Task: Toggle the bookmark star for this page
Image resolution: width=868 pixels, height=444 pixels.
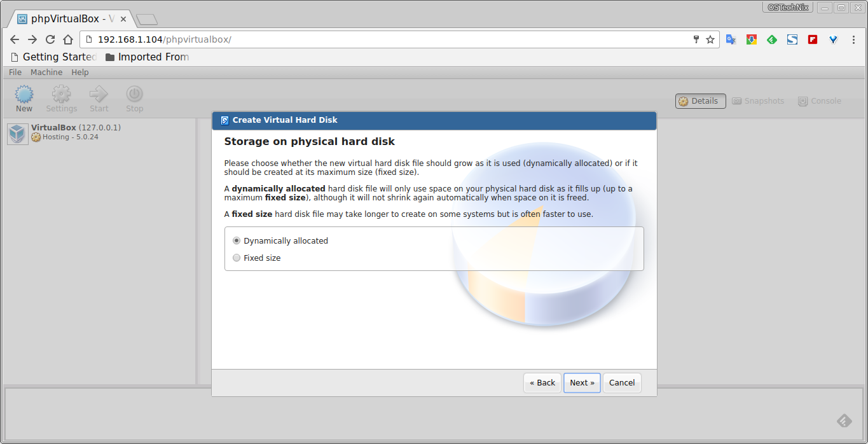Action: click(709, 39)
